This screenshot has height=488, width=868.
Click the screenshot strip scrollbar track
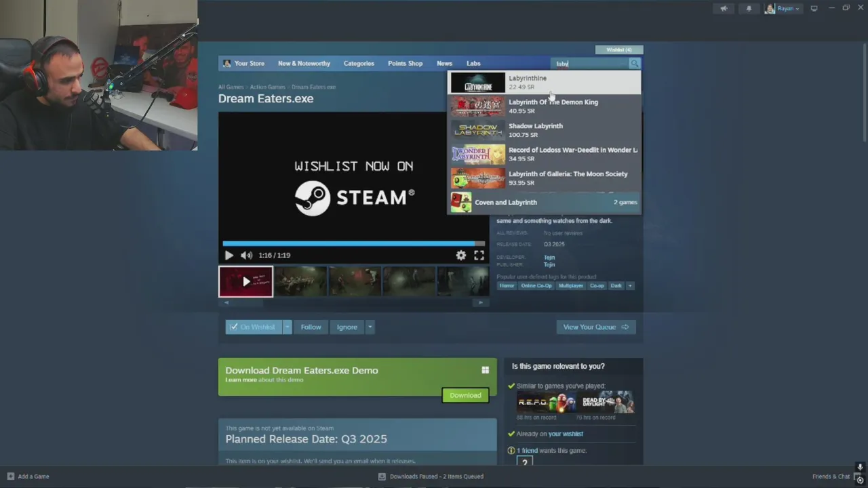click(353, 302)
